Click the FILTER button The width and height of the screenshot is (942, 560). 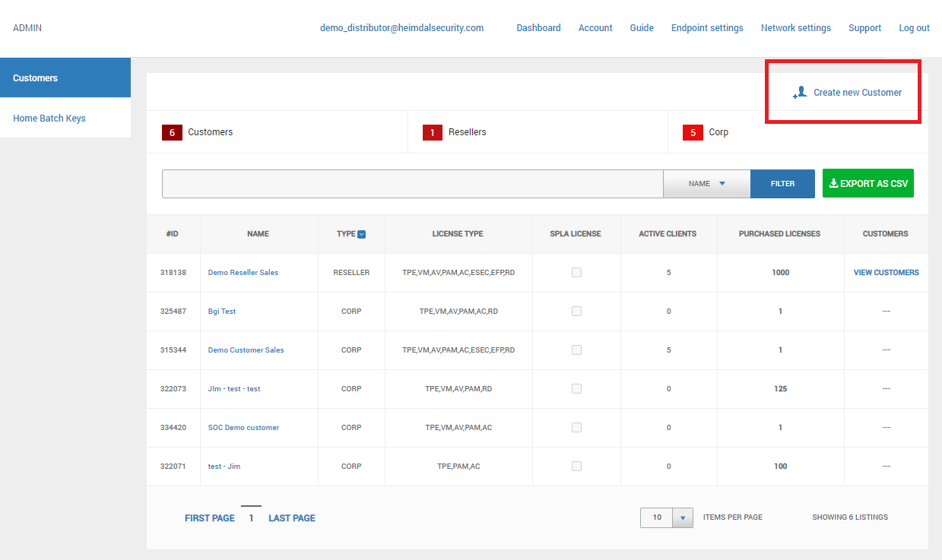[x=782, y=183]
